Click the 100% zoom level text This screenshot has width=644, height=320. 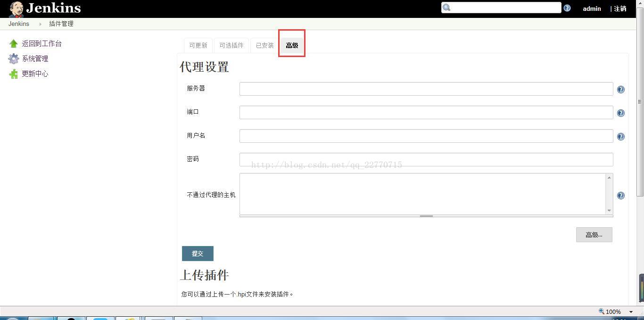pyautogui.click(x=613, y=312)
